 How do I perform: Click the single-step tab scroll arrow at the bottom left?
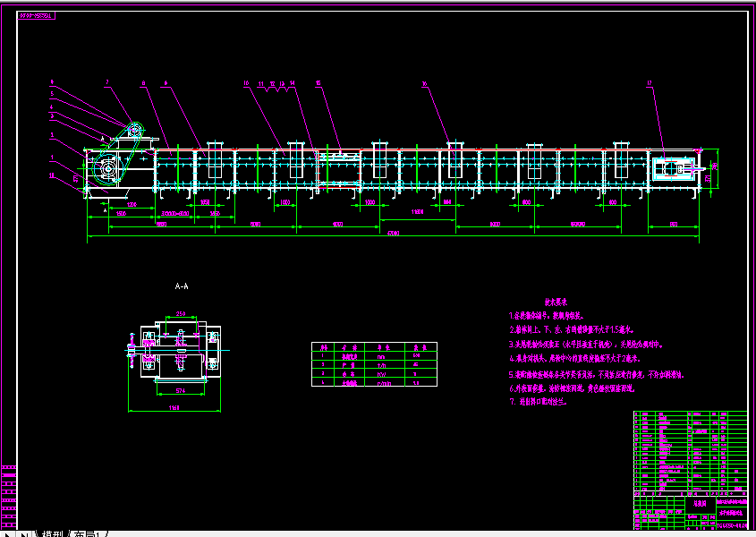[x=8, y=533]
